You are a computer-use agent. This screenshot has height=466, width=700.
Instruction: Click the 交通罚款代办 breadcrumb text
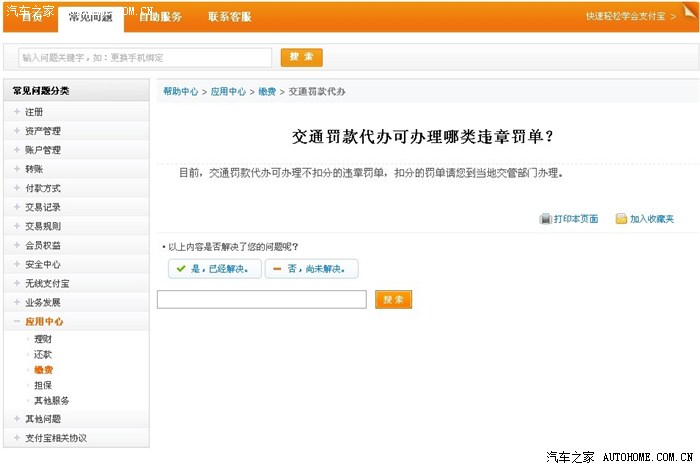point(317,92)
